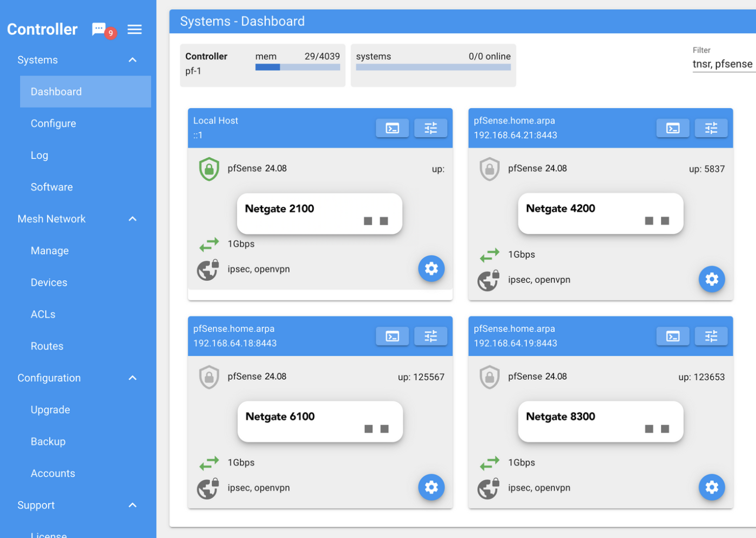Click the gear button on Netgate 4200 card
The width and height of the screenshot is (756, 538).
[712, 279]
